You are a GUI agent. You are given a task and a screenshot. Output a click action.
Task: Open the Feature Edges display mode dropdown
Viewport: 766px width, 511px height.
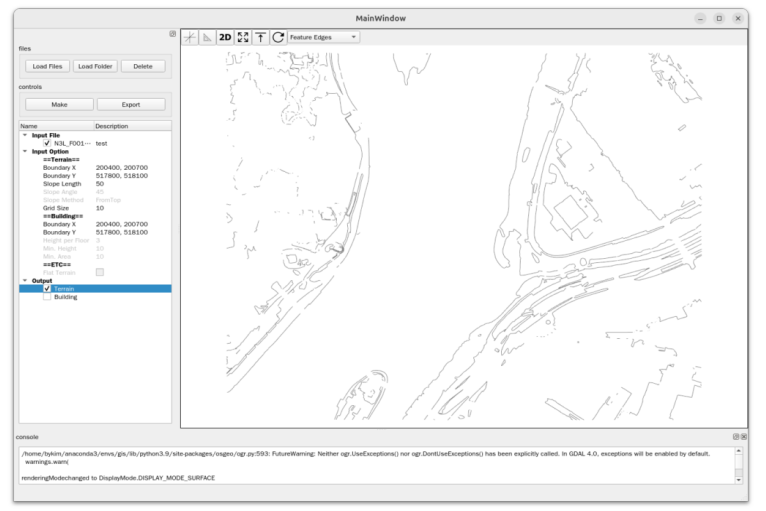click(x=323, y=37)
